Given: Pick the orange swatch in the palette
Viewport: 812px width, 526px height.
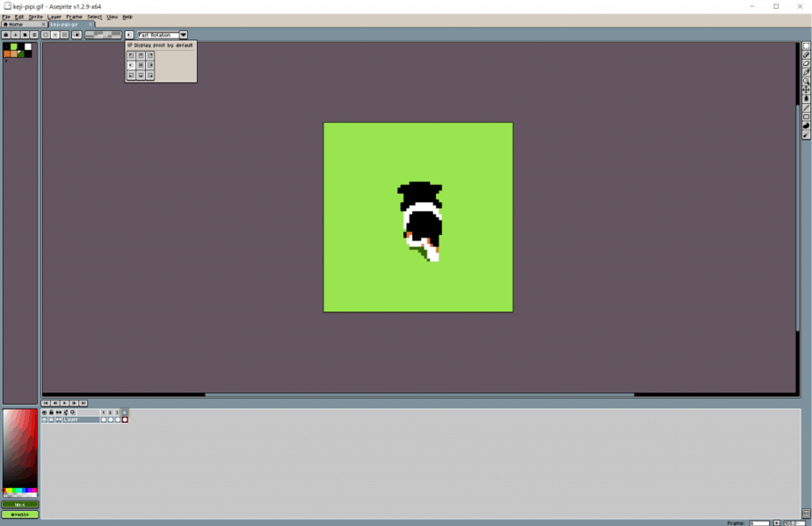Looking at the screenshot, I should pyautogui.click(x=7, y=54).
